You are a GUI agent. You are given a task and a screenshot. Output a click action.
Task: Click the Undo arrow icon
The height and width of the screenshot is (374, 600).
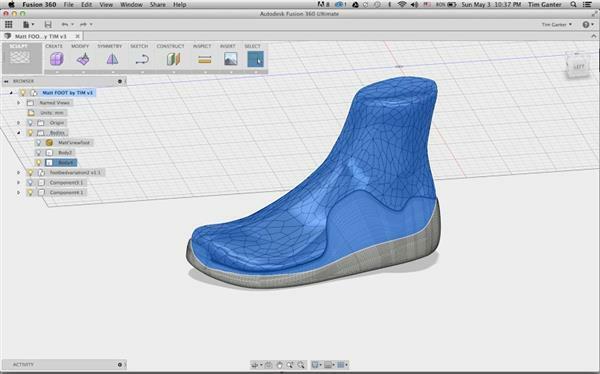(x=65, y=24)
